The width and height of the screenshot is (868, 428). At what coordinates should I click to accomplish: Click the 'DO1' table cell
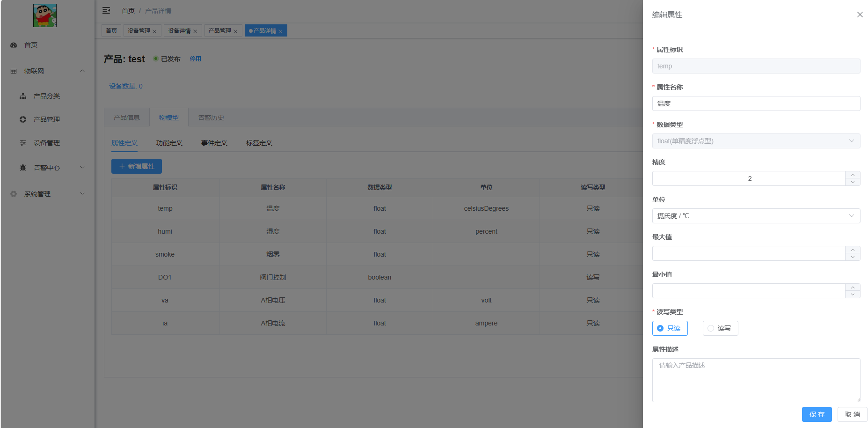point(165,277)
